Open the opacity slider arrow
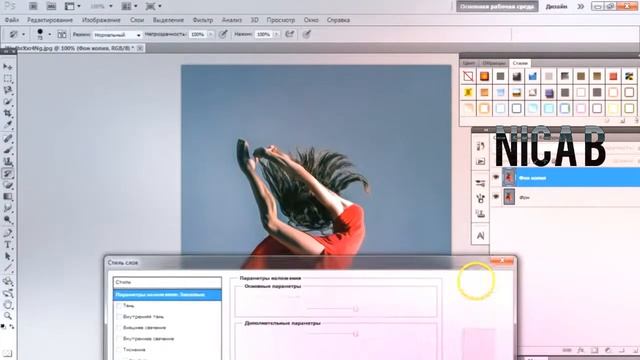This screenshot has width=640, height=360. tap(211, 35)
